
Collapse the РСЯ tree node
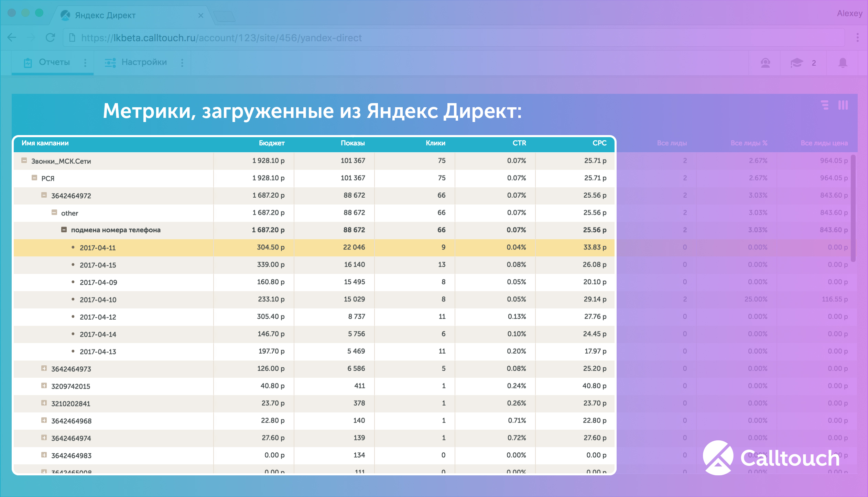(34, 178)
